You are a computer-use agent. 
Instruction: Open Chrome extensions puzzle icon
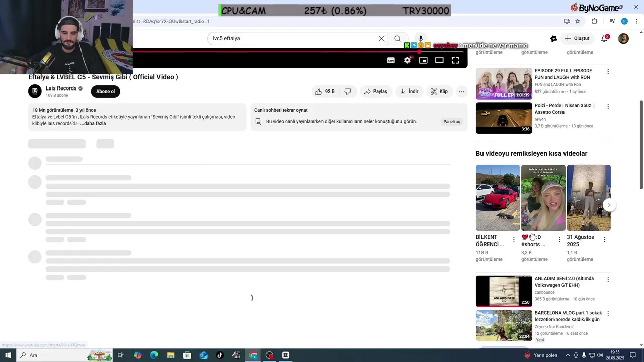(x=595, y=21)
